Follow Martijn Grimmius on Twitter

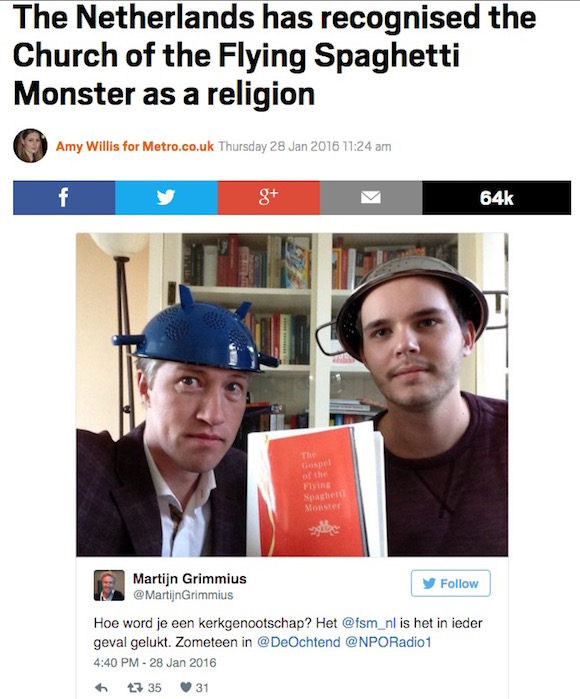click(450, 583)
